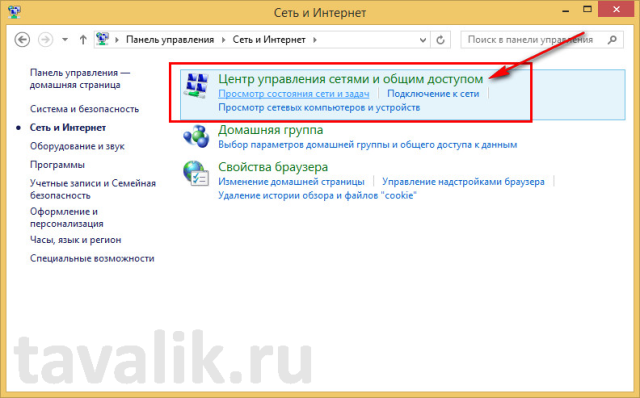Viewport: 640px width, 398px height.
Task: Click the Forward navigation arrow
Action: tap(45, 40)
